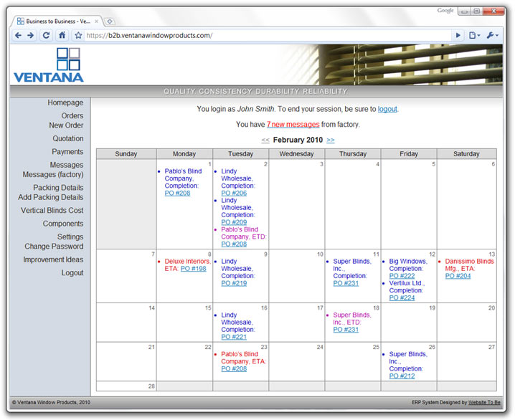Click the italic John Smith username text
515x420 pixels.
point(255,109)
